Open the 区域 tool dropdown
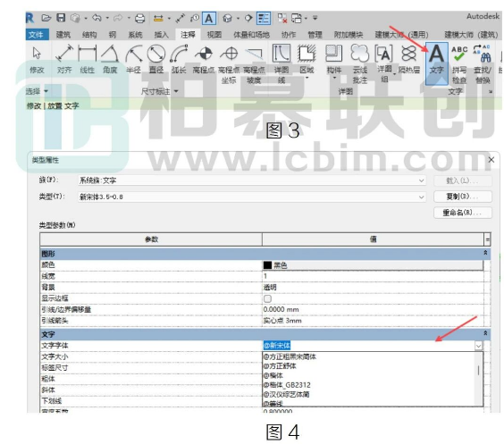 [x=307, y=78]
